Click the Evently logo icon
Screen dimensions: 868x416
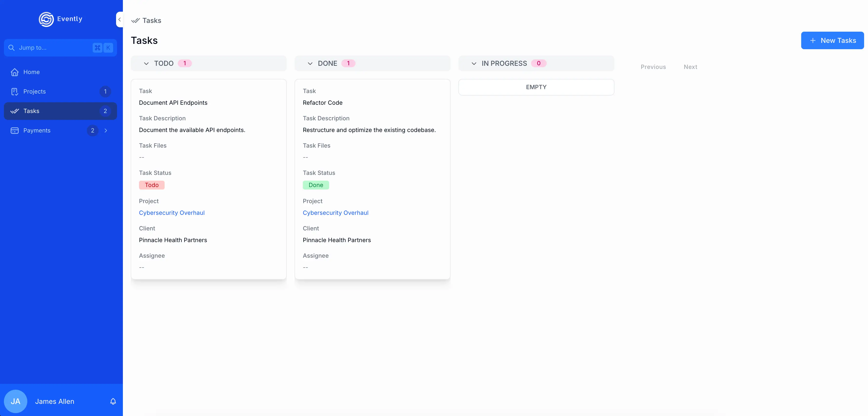coord(46,19)
